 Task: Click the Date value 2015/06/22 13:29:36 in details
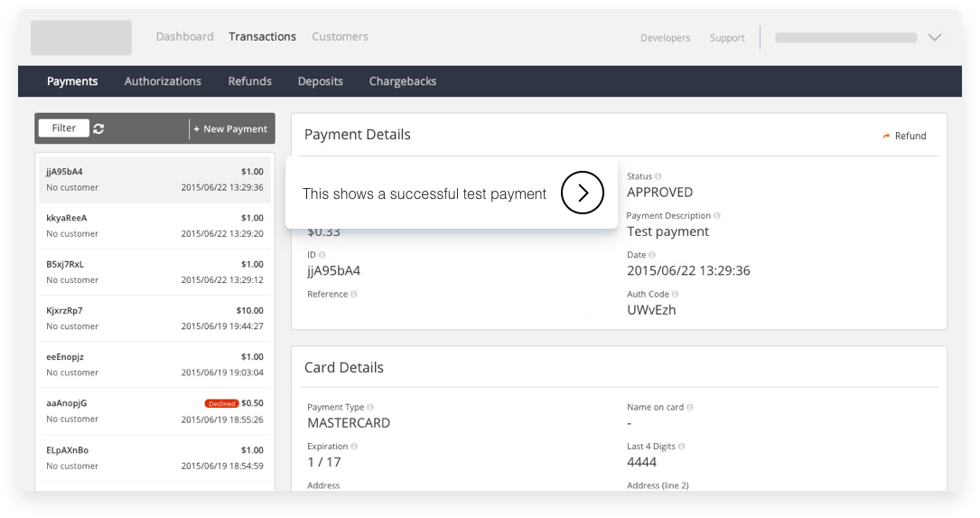[689, 270]
